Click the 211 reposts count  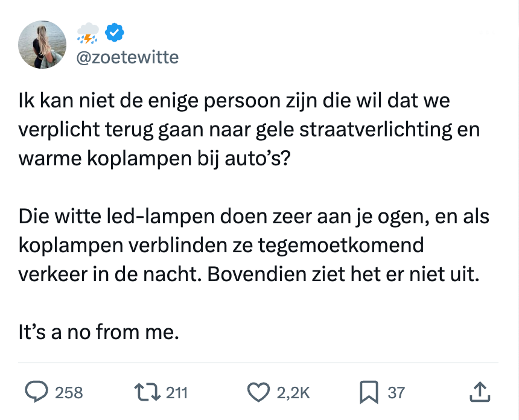177,393
